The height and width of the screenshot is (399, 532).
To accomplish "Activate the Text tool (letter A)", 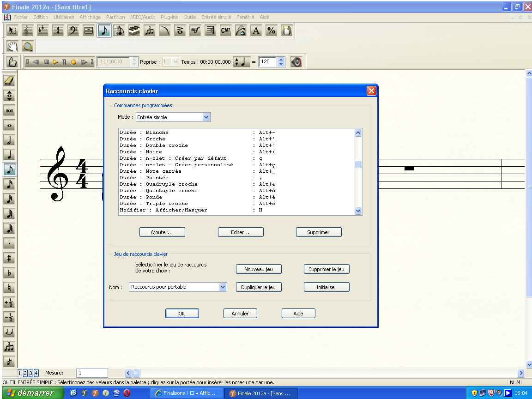I will [256, 31].
